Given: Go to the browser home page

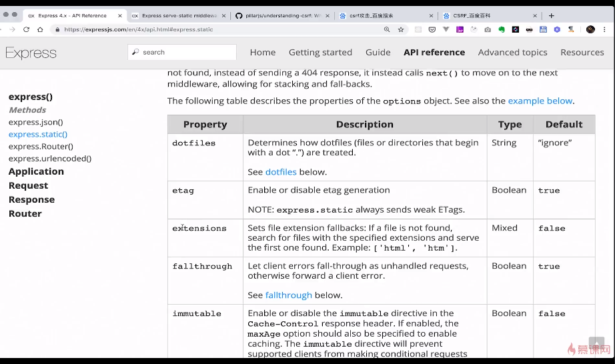Looking at the screenshot, I should tap(40, 29).
